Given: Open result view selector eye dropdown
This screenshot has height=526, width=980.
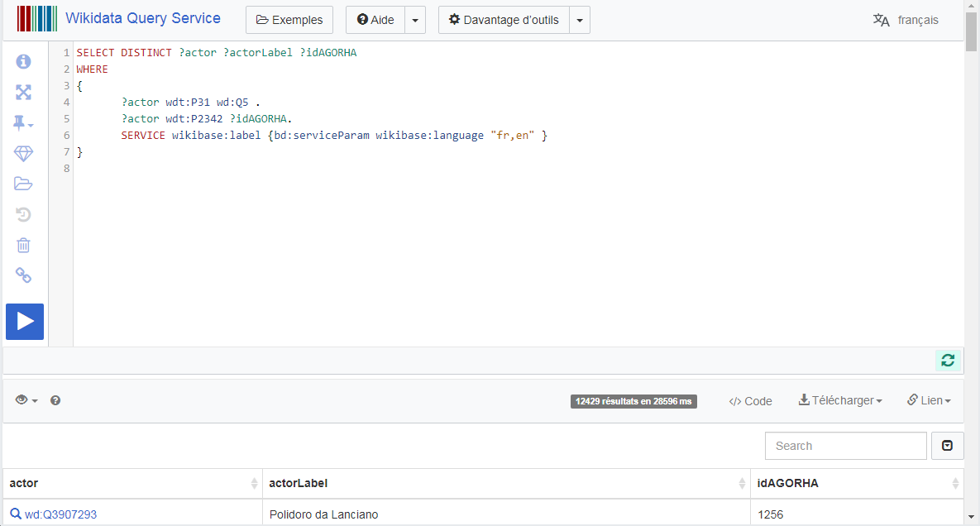Looking at the screenshot, I should pyautogui.click(x=26, y=400).
